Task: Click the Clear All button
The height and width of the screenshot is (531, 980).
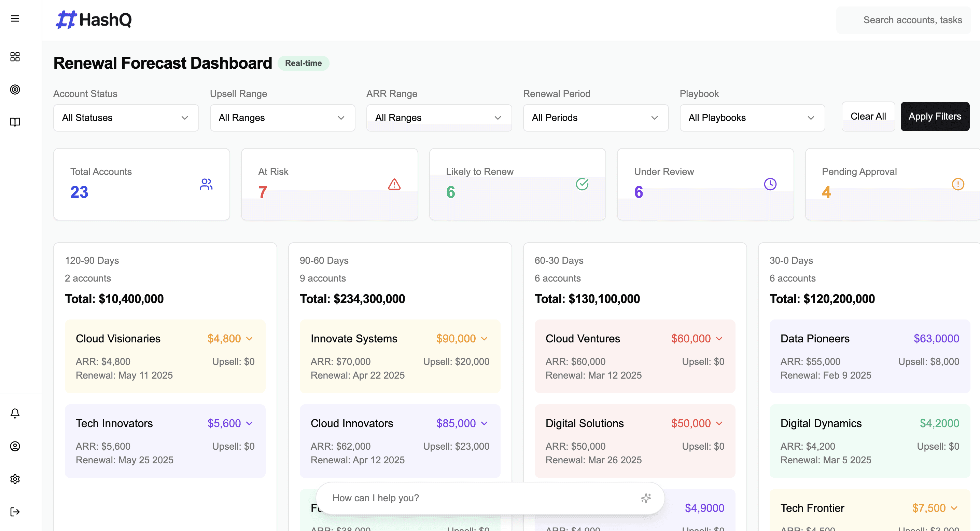Action: 868,117
